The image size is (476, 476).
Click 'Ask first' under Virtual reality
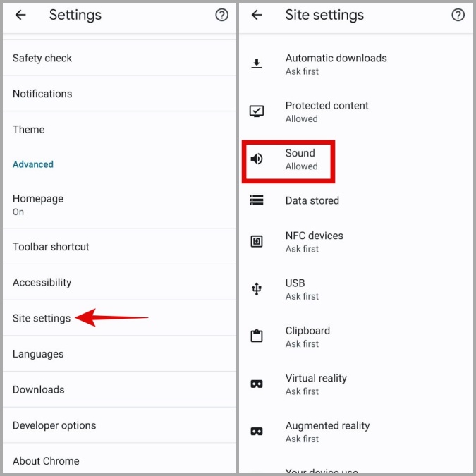[x=302, y=391]
